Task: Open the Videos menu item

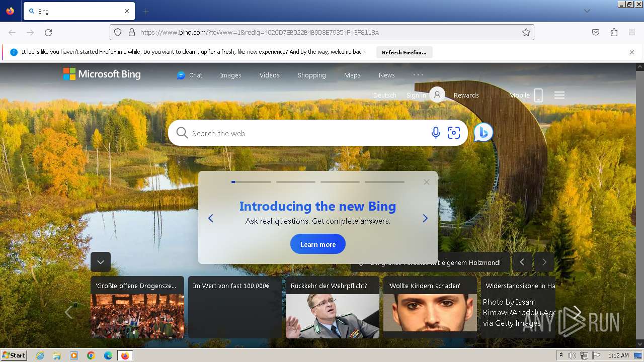Action: click(x=269, y=75)
